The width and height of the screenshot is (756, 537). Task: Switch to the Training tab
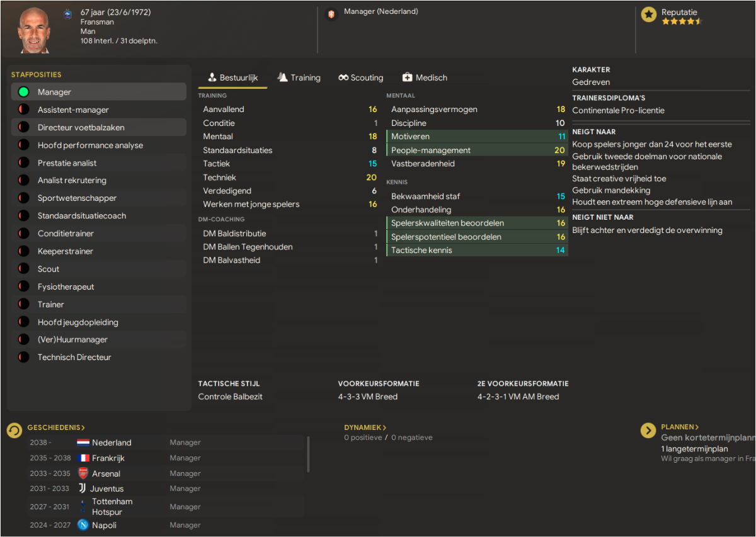click(299, 77)
